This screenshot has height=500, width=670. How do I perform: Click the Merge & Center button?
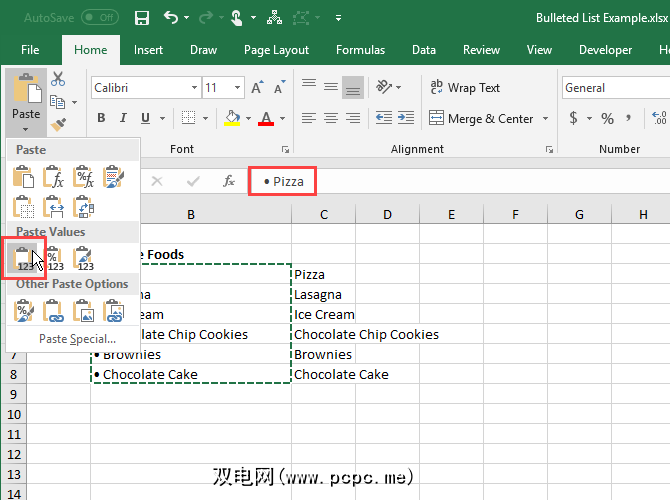(482, 118)
